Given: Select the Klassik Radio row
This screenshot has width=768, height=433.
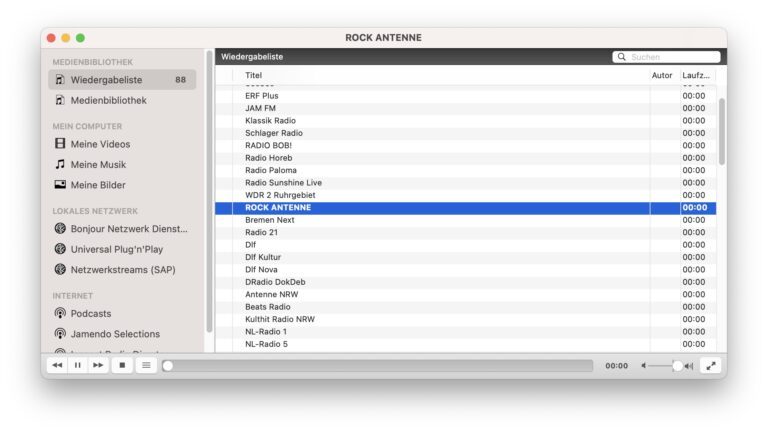Looking at the screenshot, I should click(x=465, y=120).
